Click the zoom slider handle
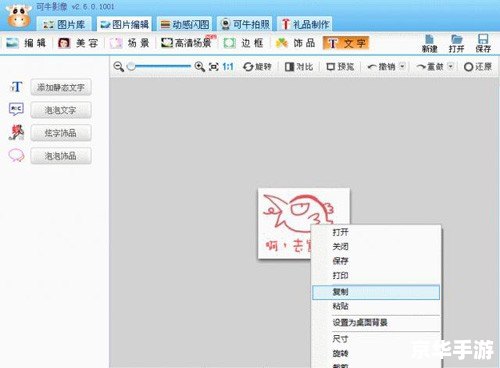This screenshot has width=500, height=368. pos(132,67)
